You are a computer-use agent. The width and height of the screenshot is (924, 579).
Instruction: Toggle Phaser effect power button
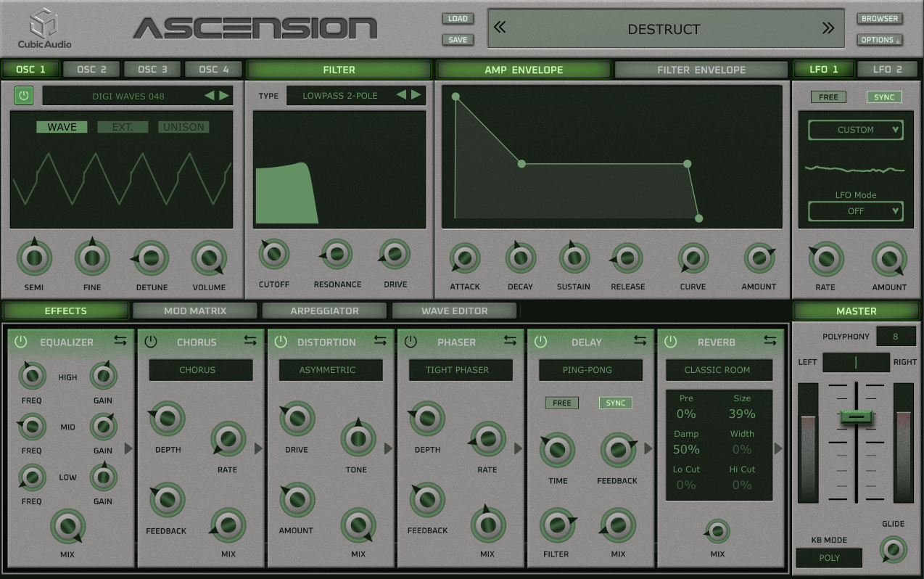411,342
